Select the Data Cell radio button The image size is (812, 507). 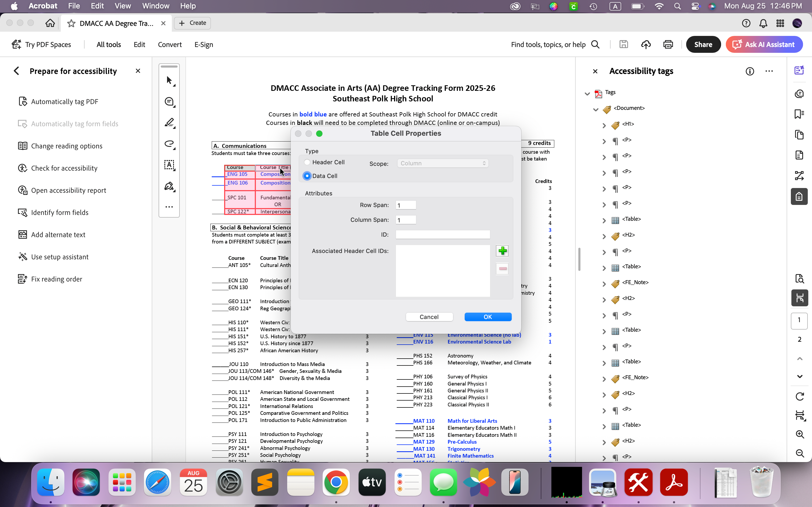point(307,176)
